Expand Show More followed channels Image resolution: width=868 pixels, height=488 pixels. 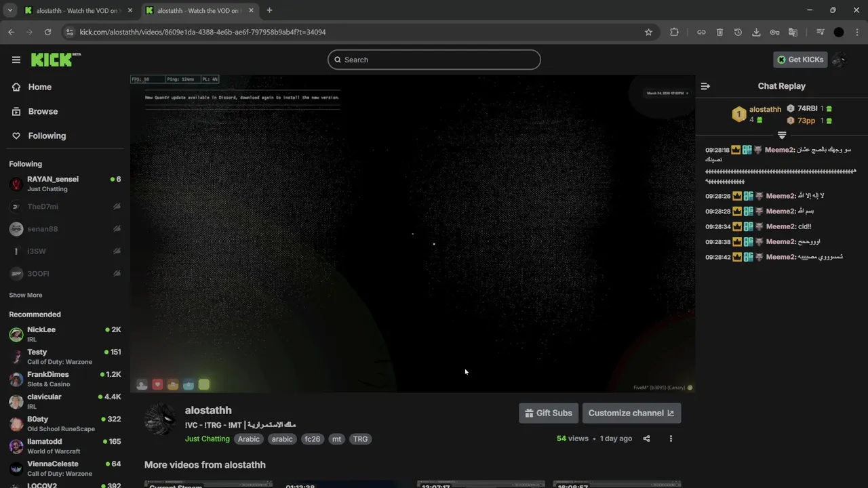[x=26, y=295]
